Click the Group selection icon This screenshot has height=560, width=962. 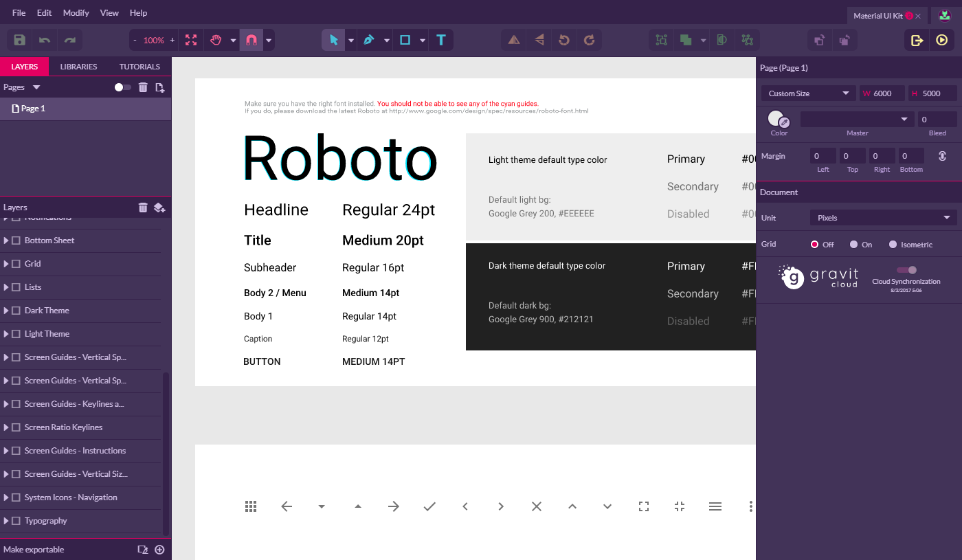(662, 41)
